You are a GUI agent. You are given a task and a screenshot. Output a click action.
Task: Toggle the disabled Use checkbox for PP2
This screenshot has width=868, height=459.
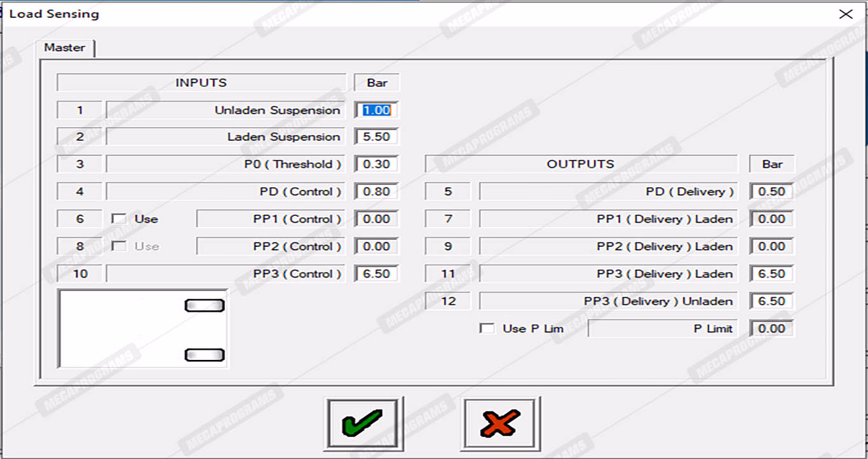119,246
